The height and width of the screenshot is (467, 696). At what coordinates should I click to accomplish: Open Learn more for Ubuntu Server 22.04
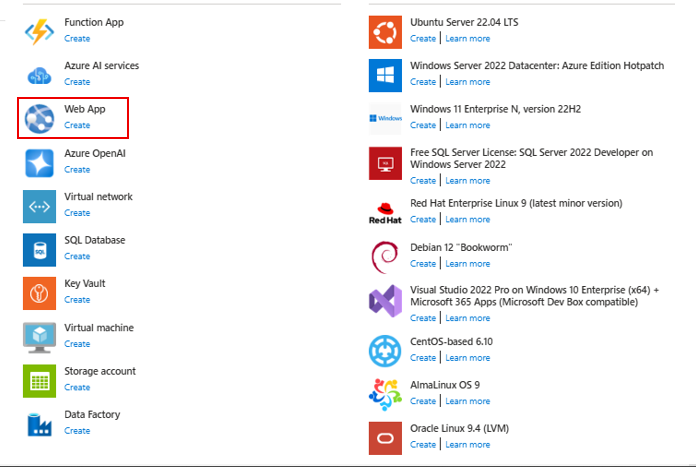coord(468,39)
